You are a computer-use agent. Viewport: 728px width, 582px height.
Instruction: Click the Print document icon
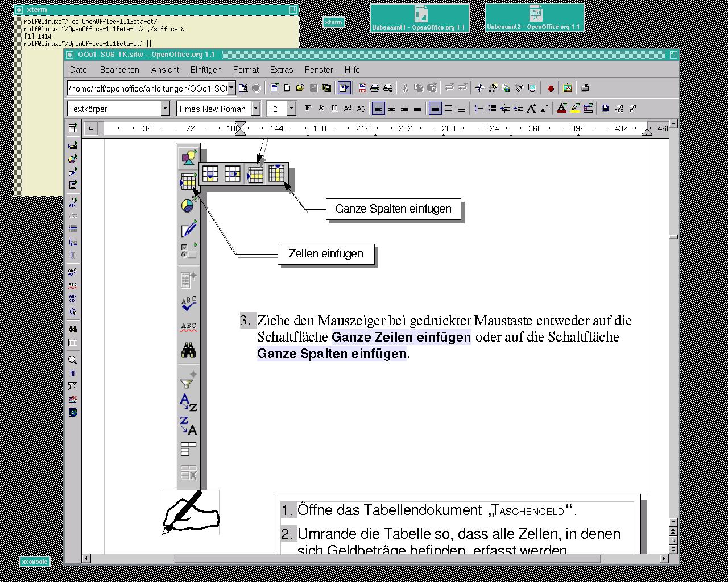[375, 88]
